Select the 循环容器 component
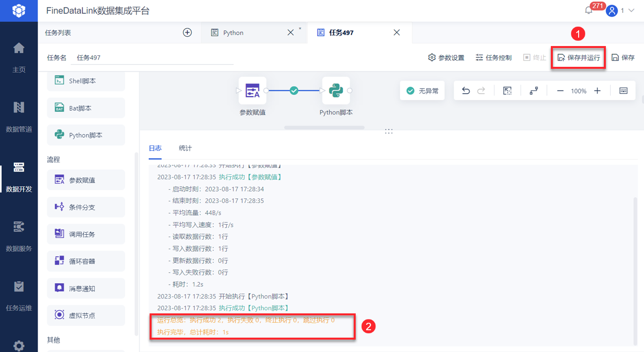The image size is (644, 352). coord(85,261)
